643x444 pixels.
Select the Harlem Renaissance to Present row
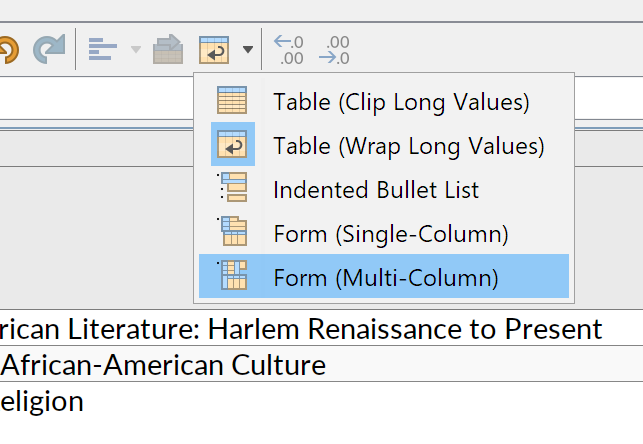[322, 328]
